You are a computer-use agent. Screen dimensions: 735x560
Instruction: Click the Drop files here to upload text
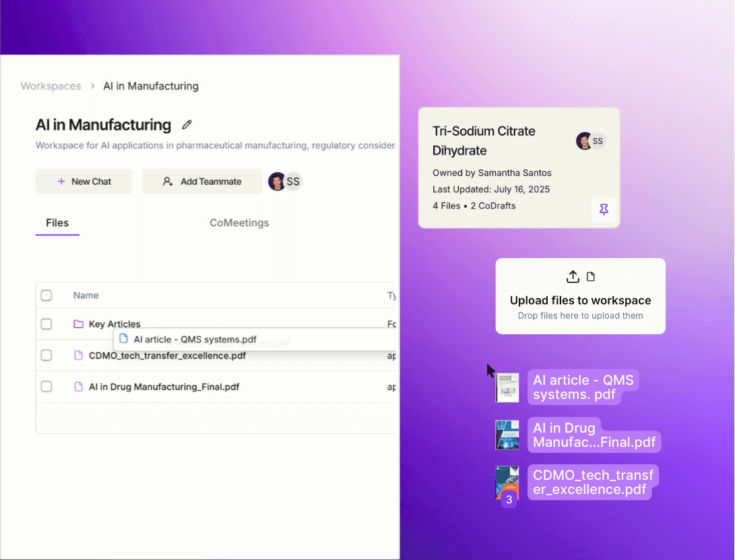tap(580, 315)
